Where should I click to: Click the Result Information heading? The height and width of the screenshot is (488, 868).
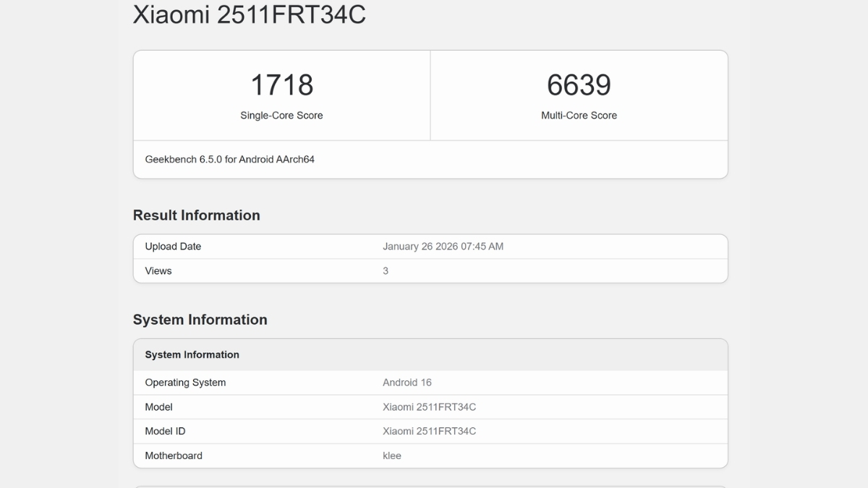[x=197, y=215]
